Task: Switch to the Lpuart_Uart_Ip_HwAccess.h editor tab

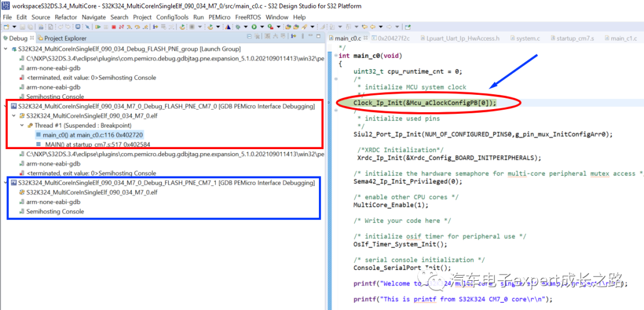Action: point(460,38)
